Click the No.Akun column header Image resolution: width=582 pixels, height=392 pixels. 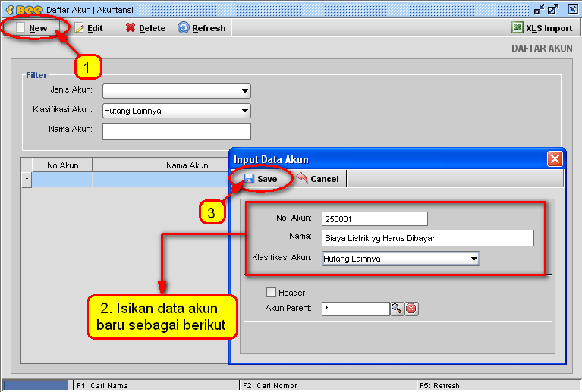point(62,165)
